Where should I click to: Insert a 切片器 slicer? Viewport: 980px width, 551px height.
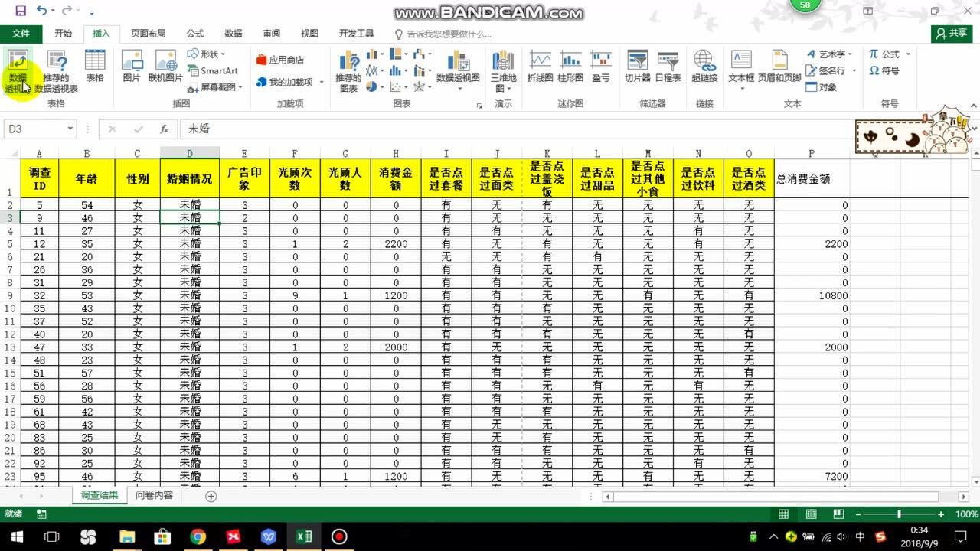pos(638,67)
